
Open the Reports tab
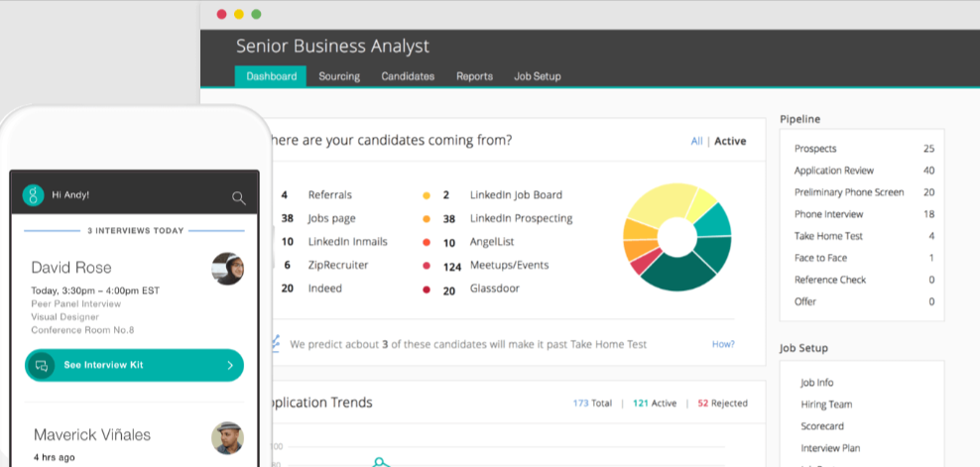click(x=474, y=76)
